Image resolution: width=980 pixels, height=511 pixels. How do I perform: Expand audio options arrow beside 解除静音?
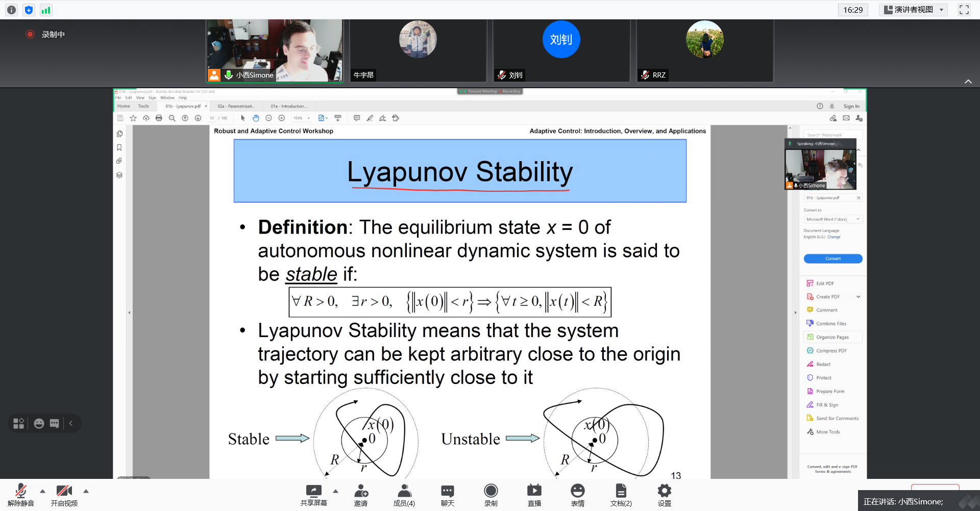click(x=43, y=491)
